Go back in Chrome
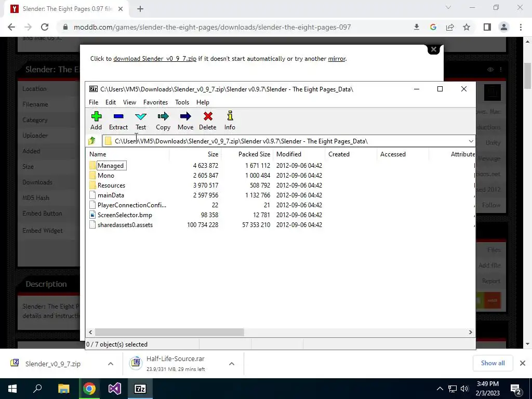 pos(11,27)
